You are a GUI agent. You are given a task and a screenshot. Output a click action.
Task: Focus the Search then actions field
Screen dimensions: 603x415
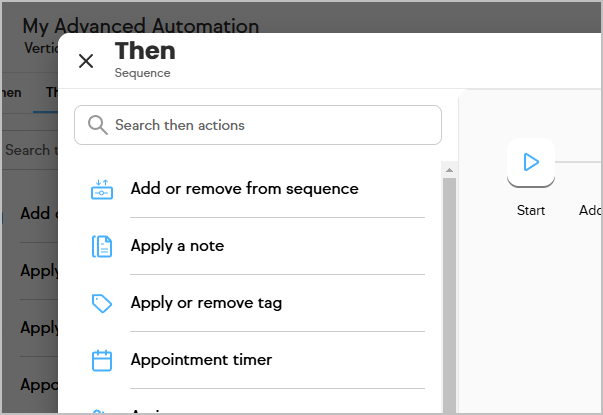(258, 125)
